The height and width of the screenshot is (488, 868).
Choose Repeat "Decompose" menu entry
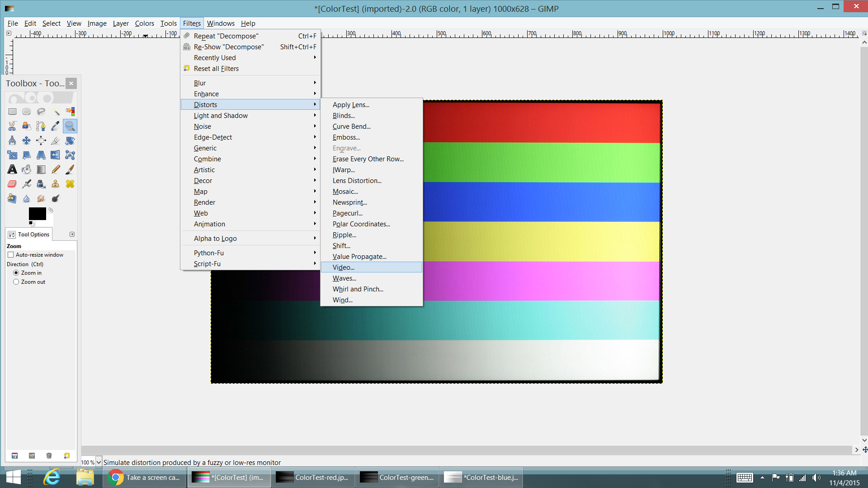click(x=250, y=36)
